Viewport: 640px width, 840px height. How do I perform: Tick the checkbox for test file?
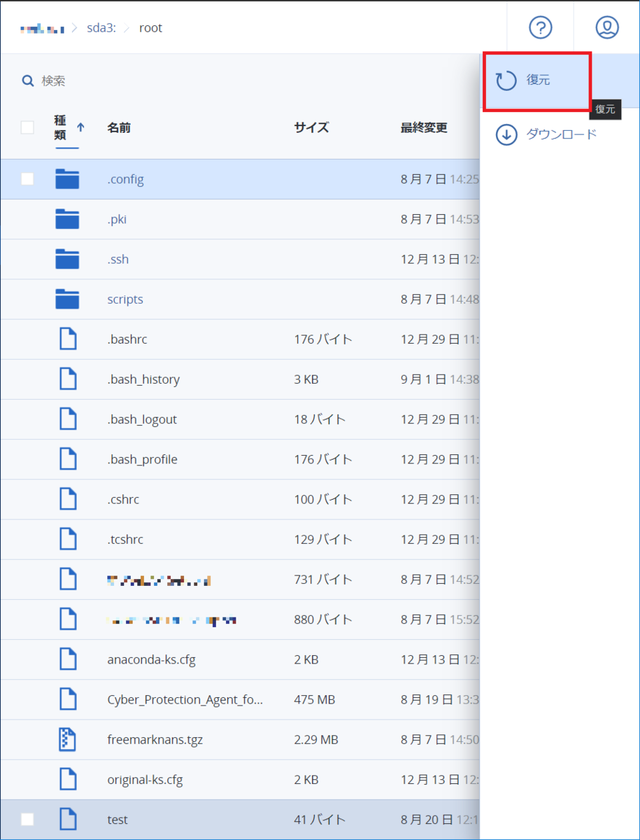pos(27,820)
